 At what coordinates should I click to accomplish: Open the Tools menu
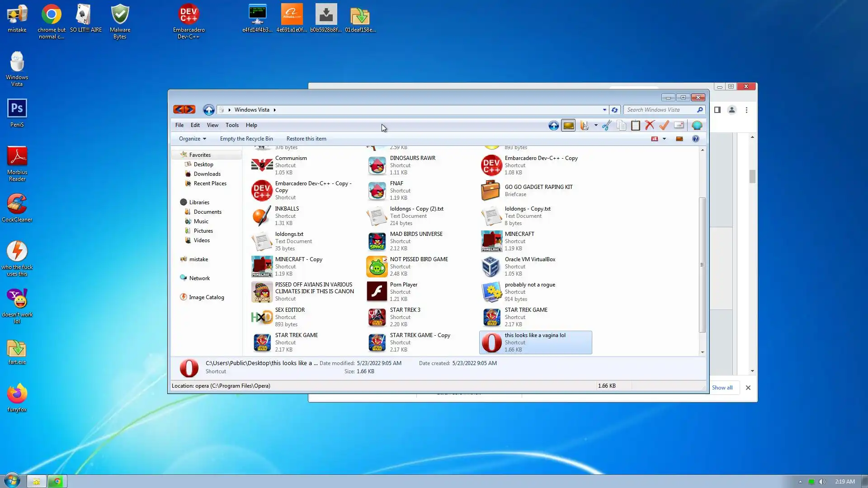point(232,125)
